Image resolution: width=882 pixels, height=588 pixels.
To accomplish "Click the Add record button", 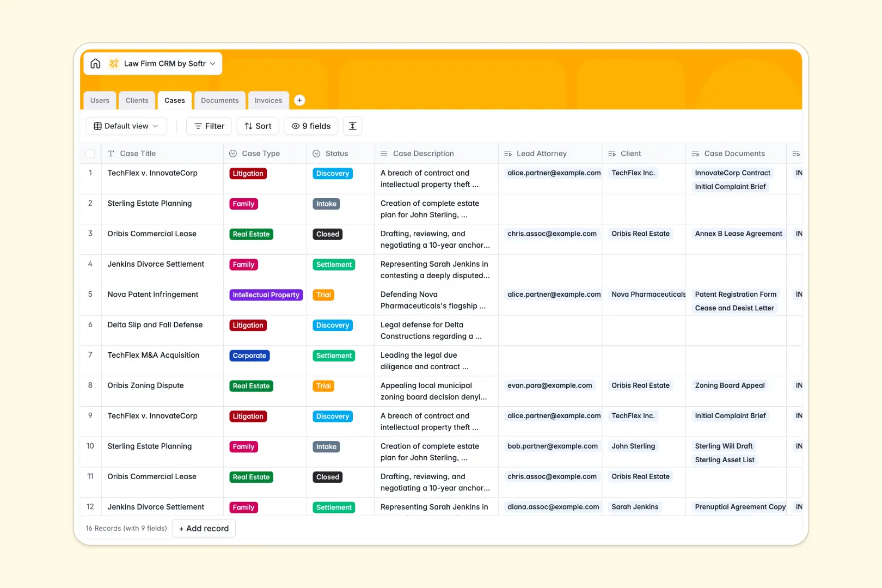I will tap(204, 528).
